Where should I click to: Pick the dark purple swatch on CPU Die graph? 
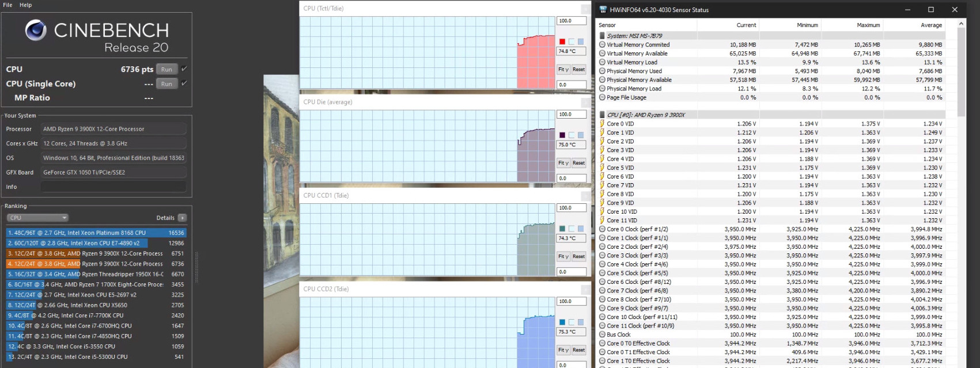coord(562,135)
